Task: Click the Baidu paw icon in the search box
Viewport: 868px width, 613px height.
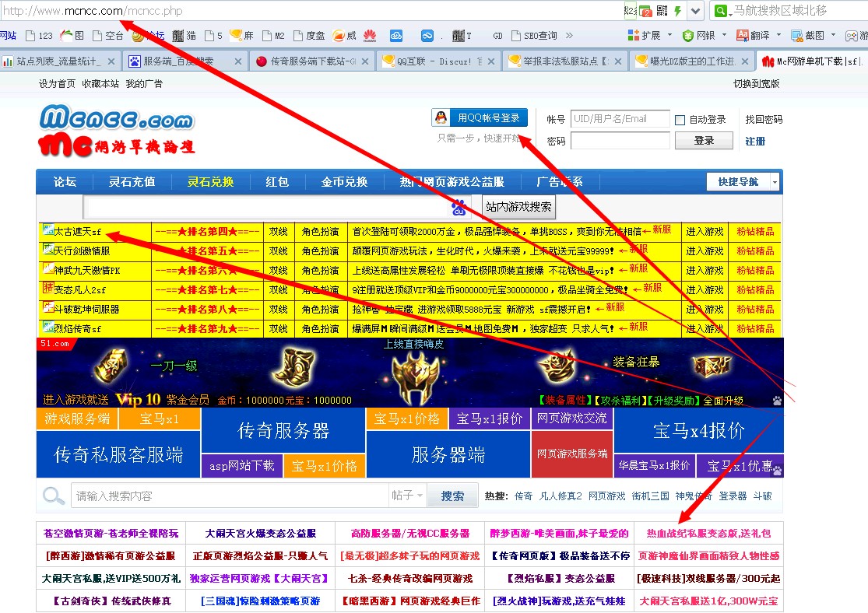Action: (459, 208)
